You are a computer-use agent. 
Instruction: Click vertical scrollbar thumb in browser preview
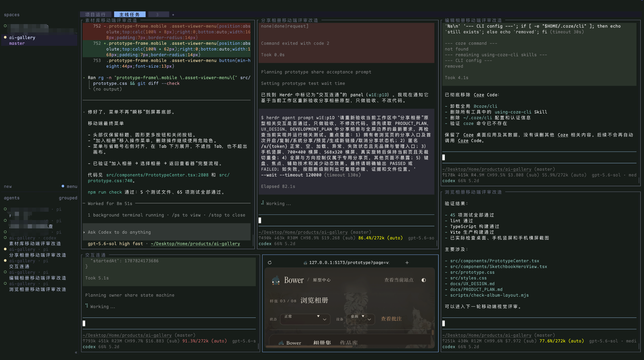433,332
